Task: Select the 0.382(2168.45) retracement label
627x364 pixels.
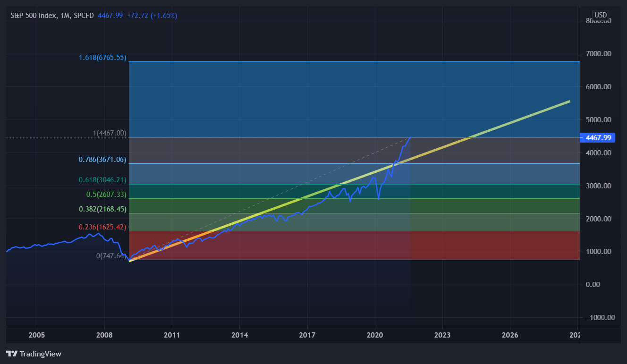Action: click(x=102, y=209)
